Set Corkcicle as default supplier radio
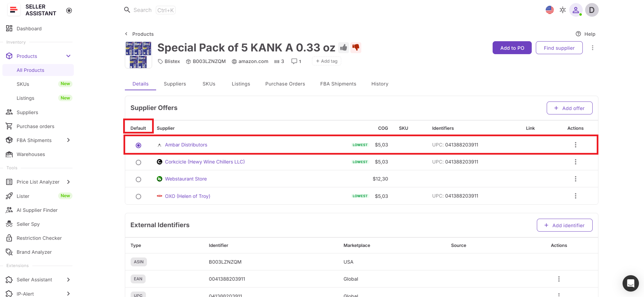 (x=138, y=162)
